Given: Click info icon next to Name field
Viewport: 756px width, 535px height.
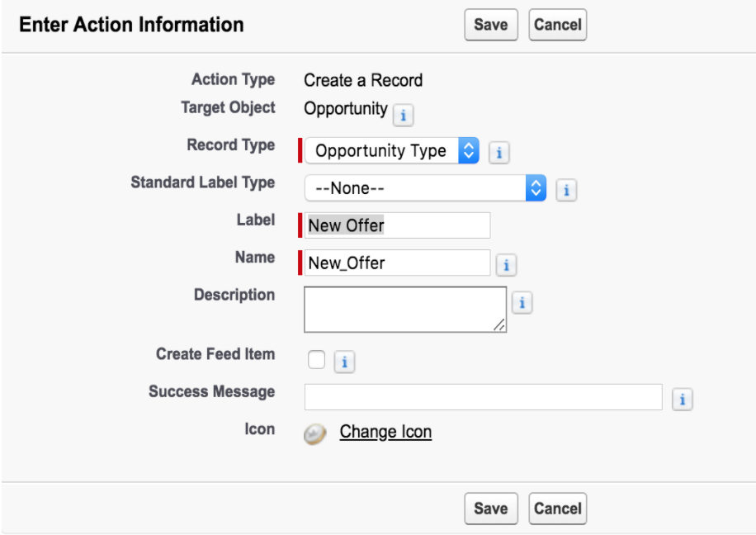Looking at the screenshot, I should pyautogui.click(x=506, y=265).
